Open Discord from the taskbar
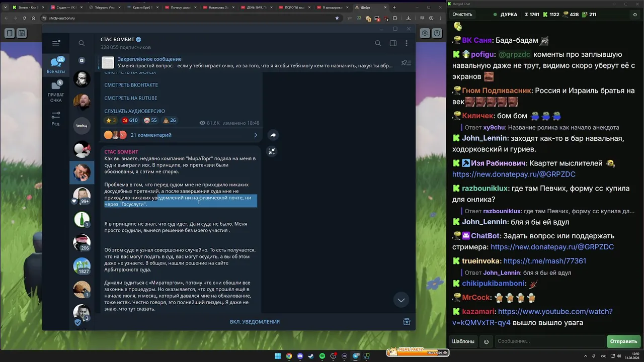The image size is (644, 362). (x=300, y=356)
